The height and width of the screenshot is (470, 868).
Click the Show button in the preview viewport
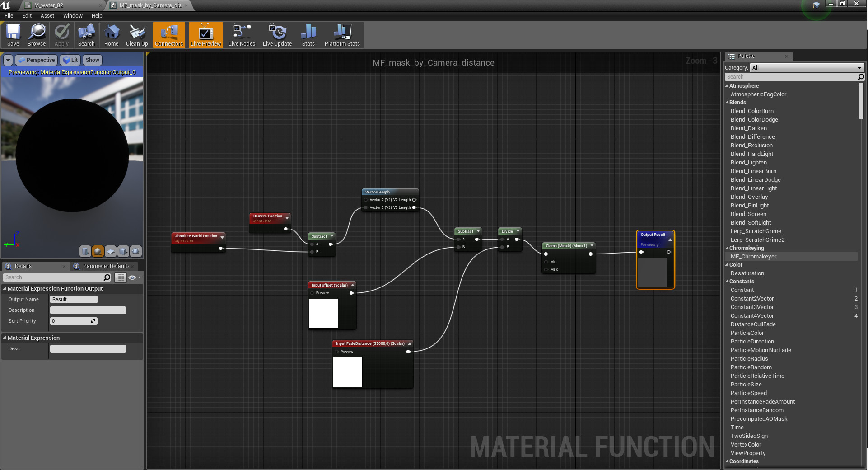pyautogui.click(x=92, y=60)
